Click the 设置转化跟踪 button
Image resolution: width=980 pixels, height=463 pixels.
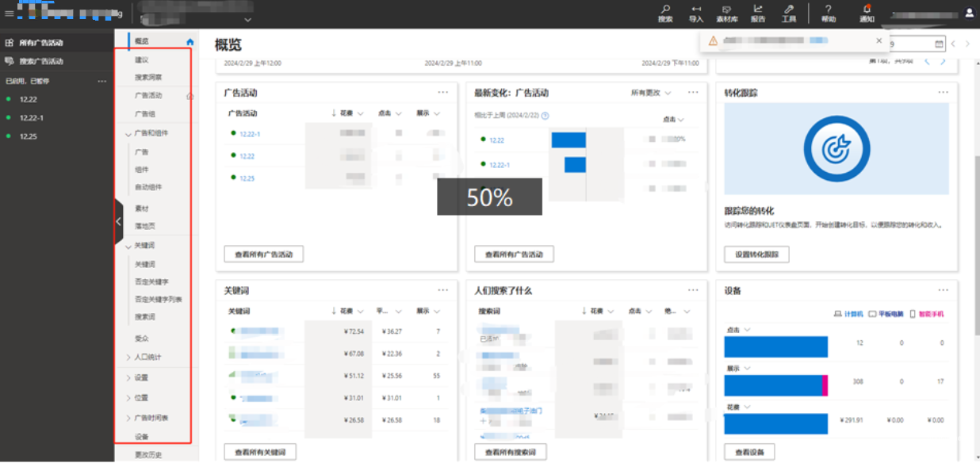pyautogui.click(x=756, y=254)
